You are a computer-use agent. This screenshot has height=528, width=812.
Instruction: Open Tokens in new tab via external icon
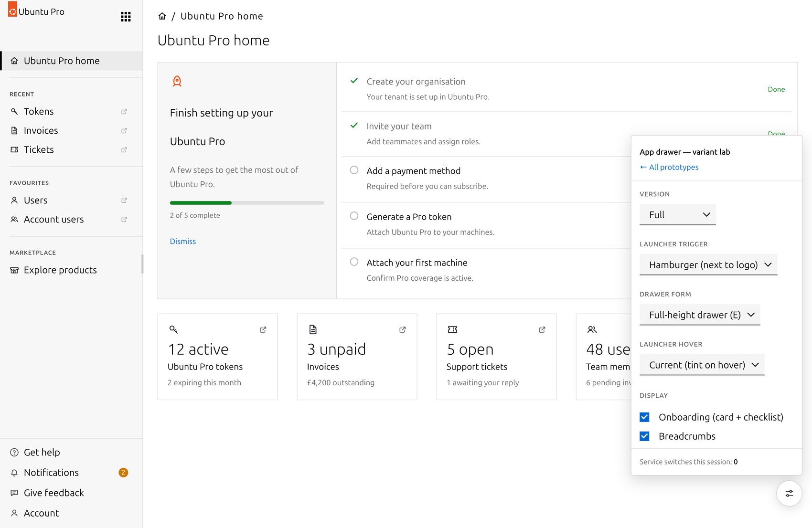(x=124, y=111)
